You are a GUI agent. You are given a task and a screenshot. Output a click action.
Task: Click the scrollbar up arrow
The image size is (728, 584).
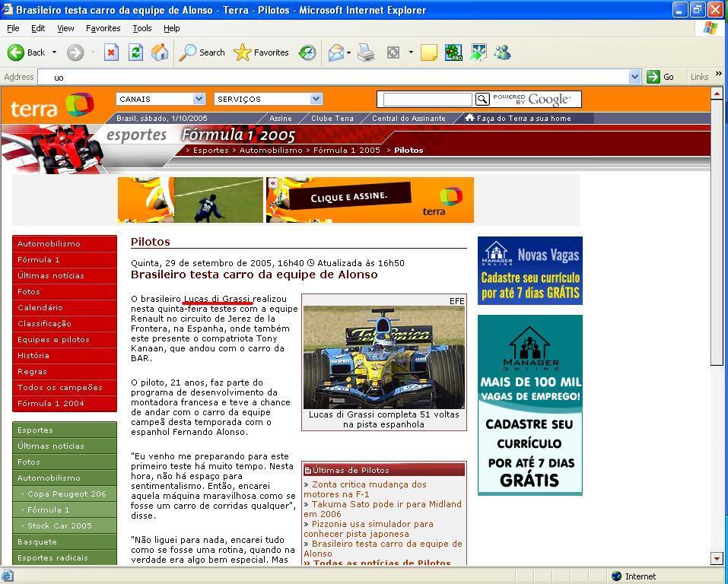coord(717,94)
